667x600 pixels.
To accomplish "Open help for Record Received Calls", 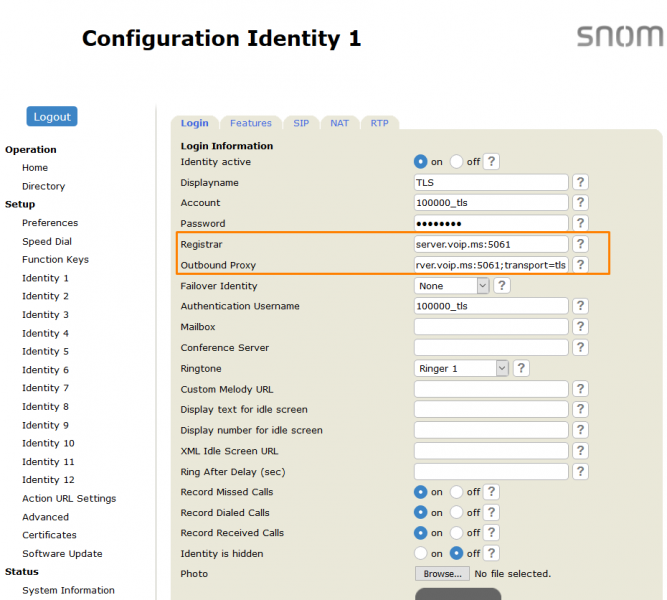I will (x=491, y=533).
